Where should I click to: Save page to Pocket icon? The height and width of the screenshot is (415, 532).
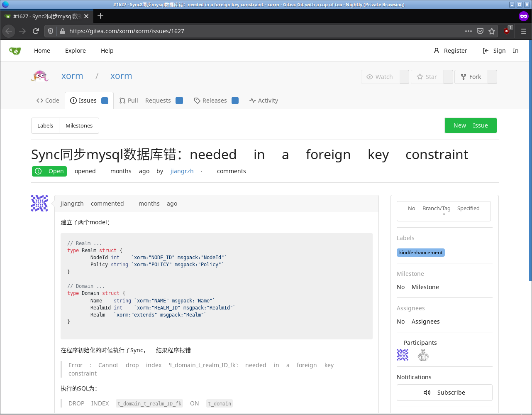[480, 31]
